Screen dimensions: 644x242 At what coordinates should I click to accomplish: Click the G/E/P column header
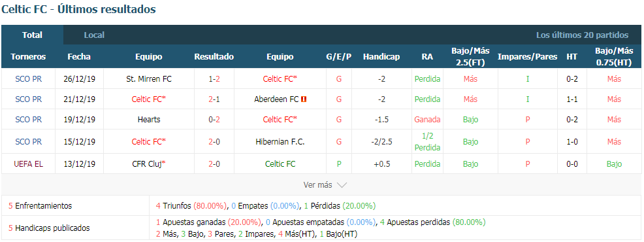[x=339, y=57]
